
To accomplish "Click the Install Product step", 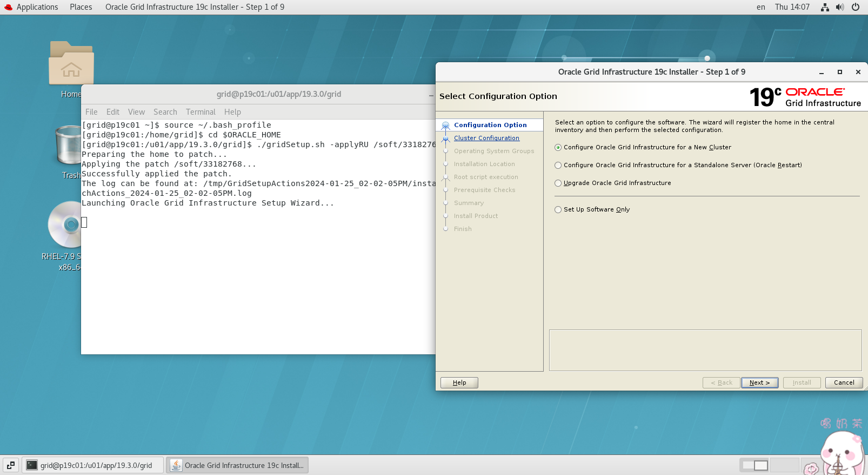I will pos(476,216).
